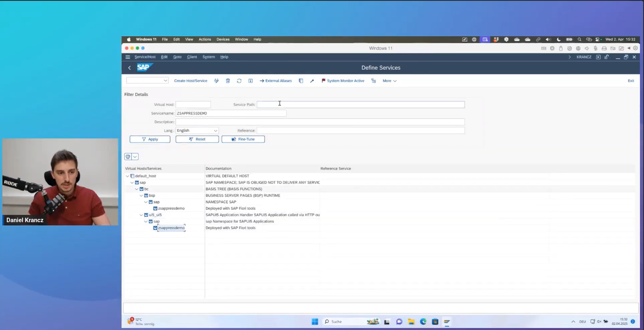Viewport: 644px width, 330px height.
Task: Click the Service Path input field
Action: (361, 105)
